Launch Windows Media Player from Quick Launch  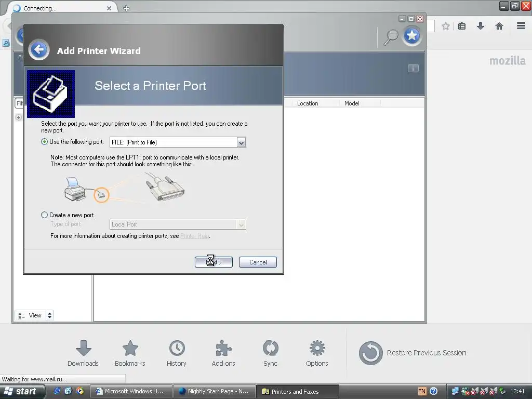tap(80, 391)
